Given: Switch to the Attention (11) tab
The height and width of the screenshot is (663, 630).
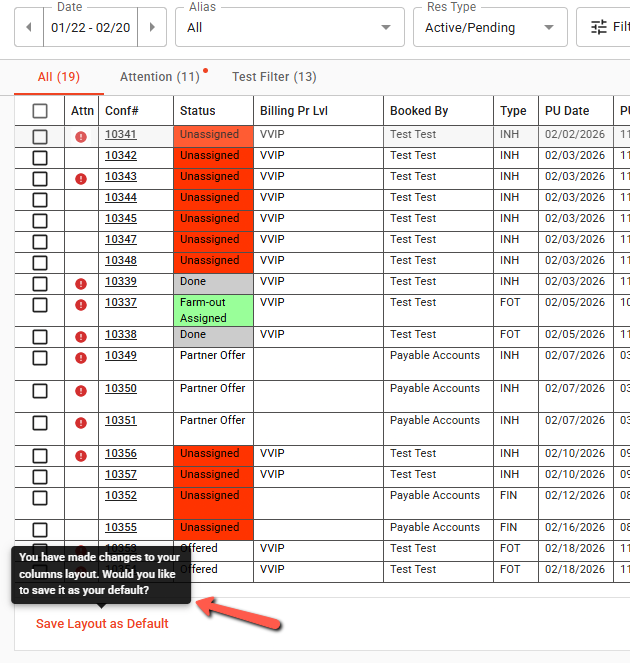Looking at the screenshot, I should (160, 77).
